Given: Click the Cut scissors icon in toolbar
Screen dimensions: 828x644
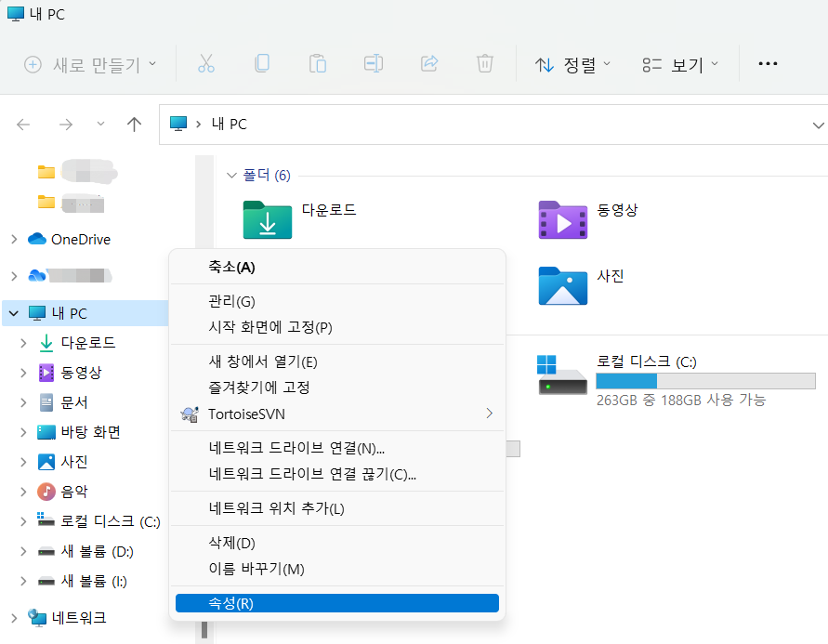Looking at the screenshot, I should 206,64.
